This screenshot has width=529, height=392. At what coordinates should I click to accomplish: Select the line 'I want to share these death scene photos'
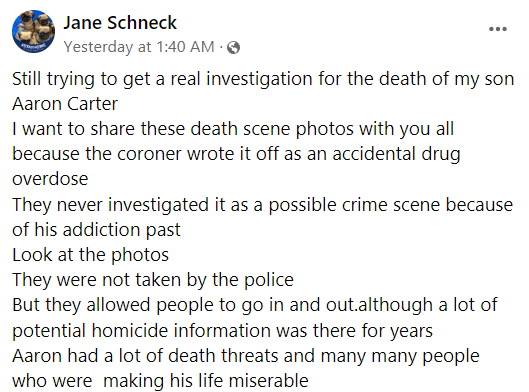pyautogui.click(x=233, y=129)
